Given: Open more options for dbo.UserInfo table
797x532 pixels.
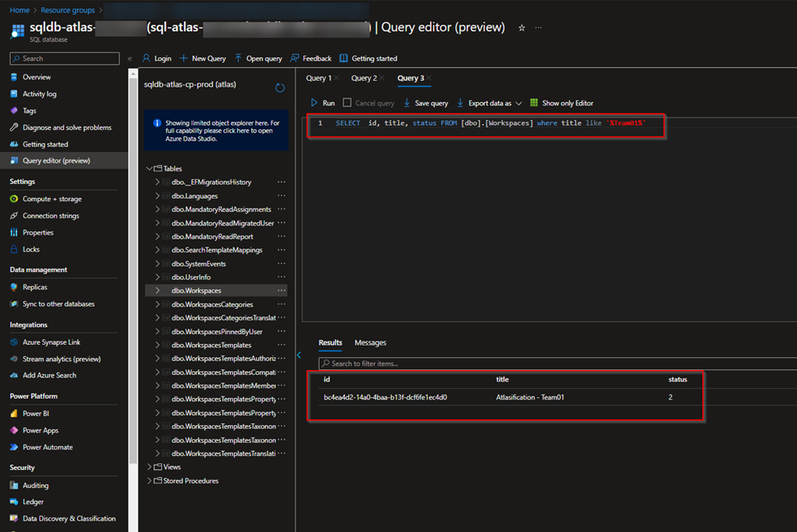Looking at the screenshot, I should tap(281, 277).
